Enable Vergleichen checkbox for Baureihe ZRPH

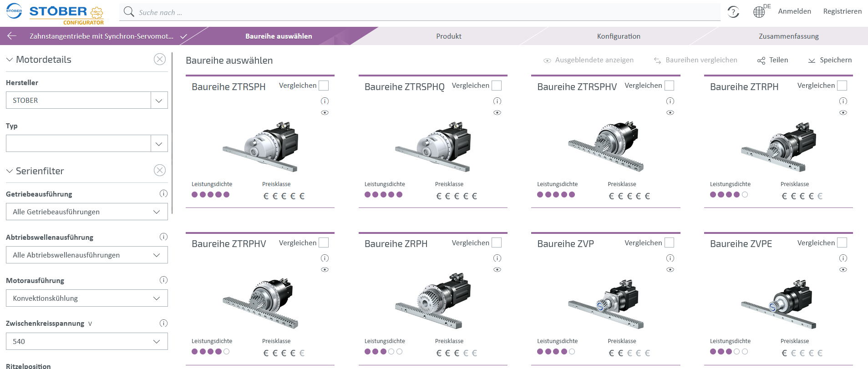[x=497, y=243]
